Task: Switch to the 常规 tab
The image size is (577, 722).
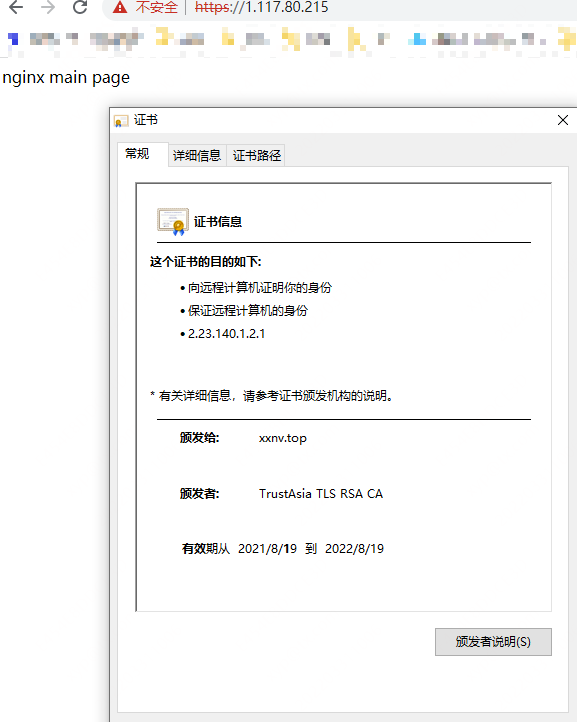Action: click(x=142, y=154)
